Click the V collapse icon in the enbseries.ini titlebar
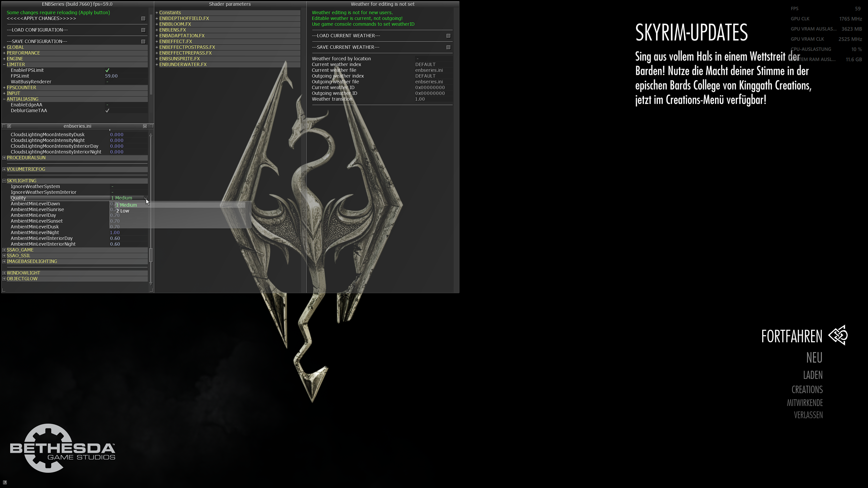The width and height of the screenshot is (868, 488). click(145, 126)
